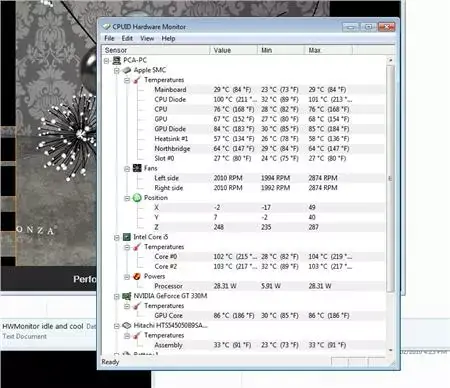Image resolution: width=450 pixels, height=388 pixels.
Task: Click the Fans icon
Action: 137,168
